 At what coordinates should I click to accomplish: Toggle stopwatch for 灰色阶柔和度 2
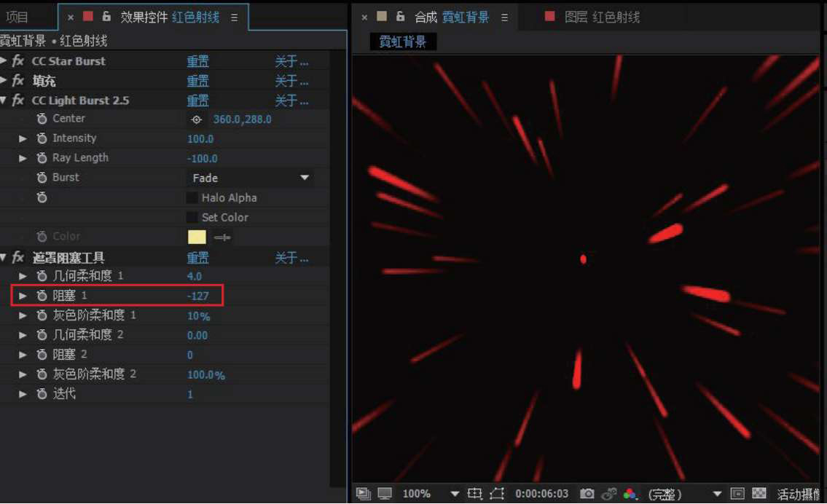click(42, 374)
